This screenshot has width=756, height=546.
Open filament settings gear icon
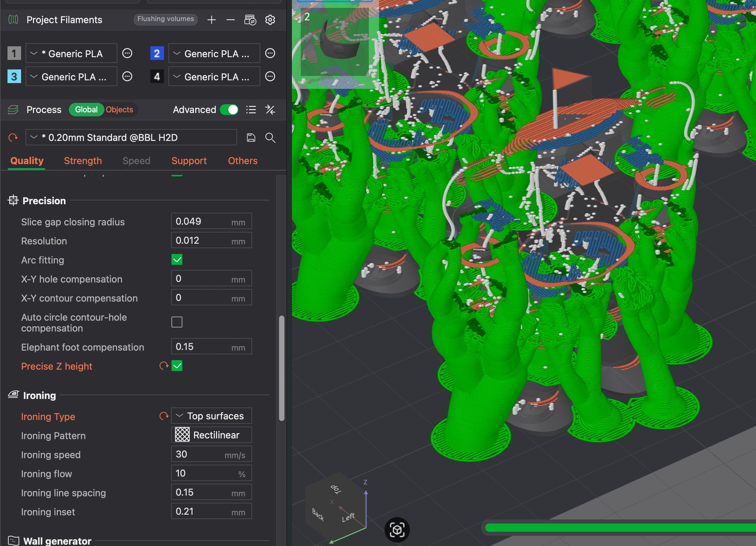click(x=270, y=20)
